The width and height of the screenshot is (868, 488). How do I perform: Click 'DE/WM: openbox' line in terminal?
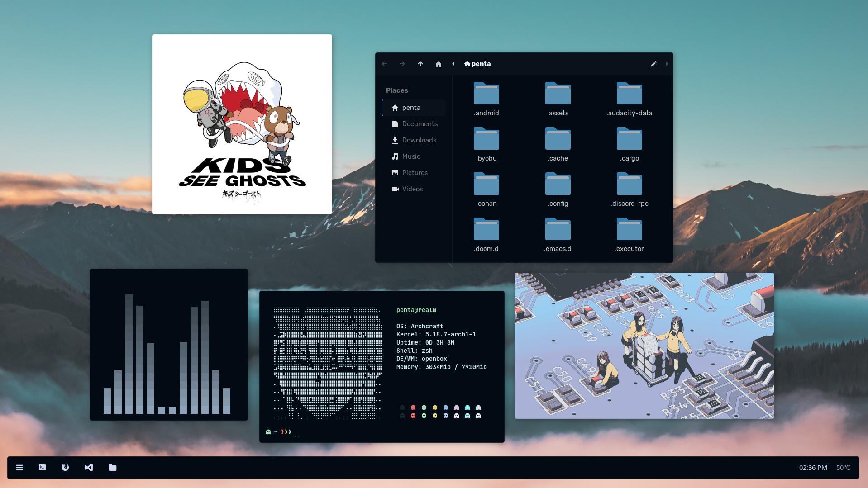422,359
